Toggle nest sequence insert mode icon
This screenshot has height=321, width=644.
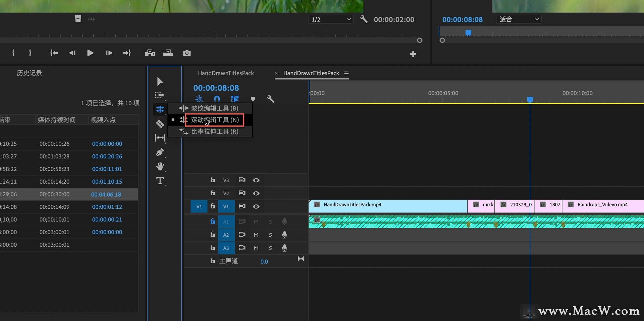click(199, 99)
